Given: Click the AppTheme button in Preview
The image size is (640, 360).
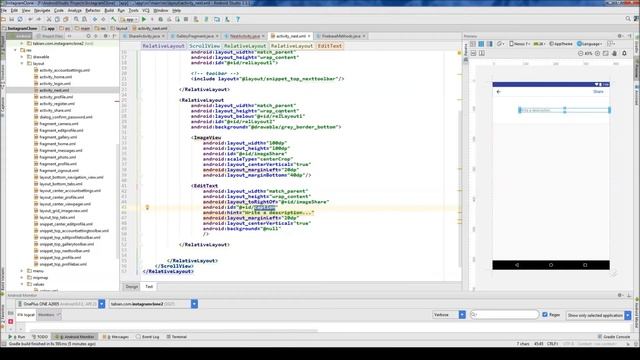Looking at the screenshot, I should [561, 44].
